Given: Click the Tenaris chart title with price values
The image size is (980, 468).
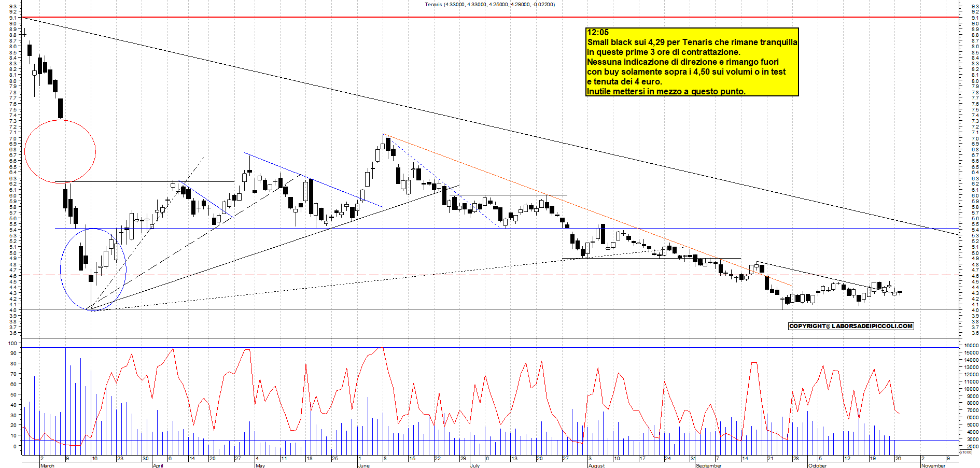Looking at the screenshot, I should 489,5.
